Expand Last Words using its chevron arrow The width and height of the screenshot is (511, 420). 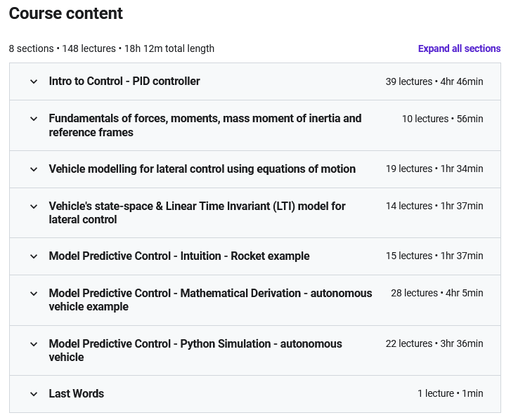(x=34, y=394)
